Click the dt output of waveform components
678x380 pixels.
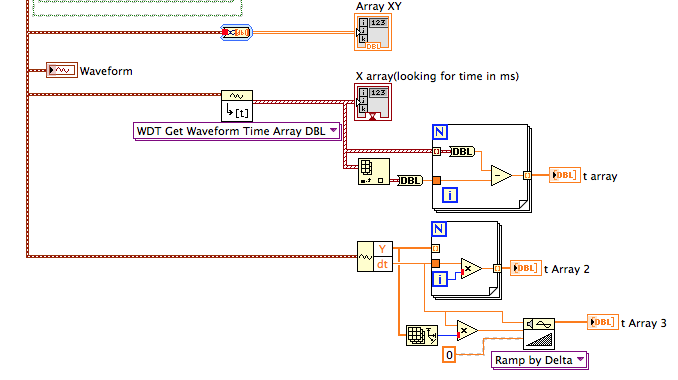pyautogui.click(x=383, y=264)
